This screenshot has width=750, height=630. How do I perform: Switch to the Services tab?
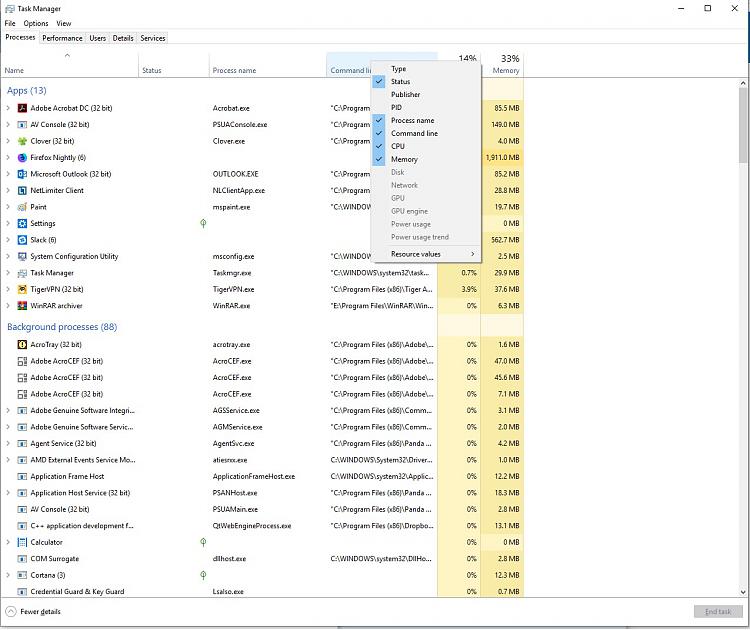point(153,38)
